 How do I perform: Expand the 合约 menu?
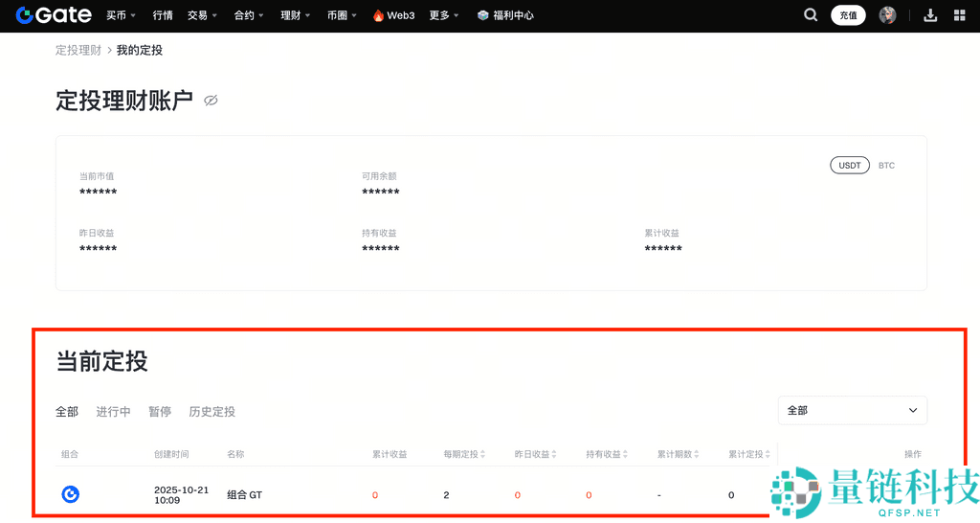tap(249, 15)
